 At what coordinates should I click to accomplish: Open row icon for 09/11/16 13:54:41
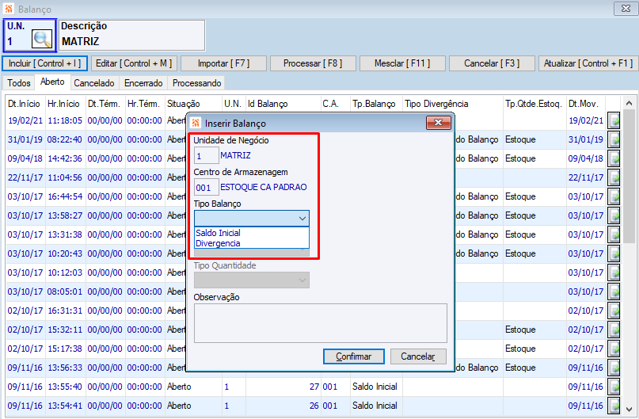613,406
